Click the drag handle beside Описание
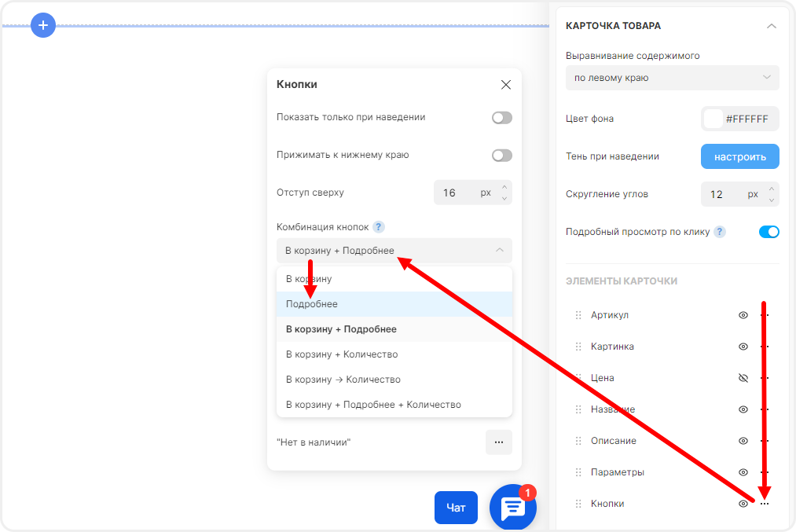 [x=578, y=441]
